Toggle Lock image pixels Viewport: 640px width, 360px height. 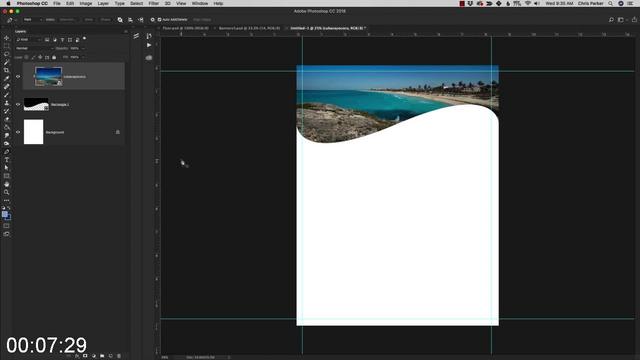click(x=33, y=57)
